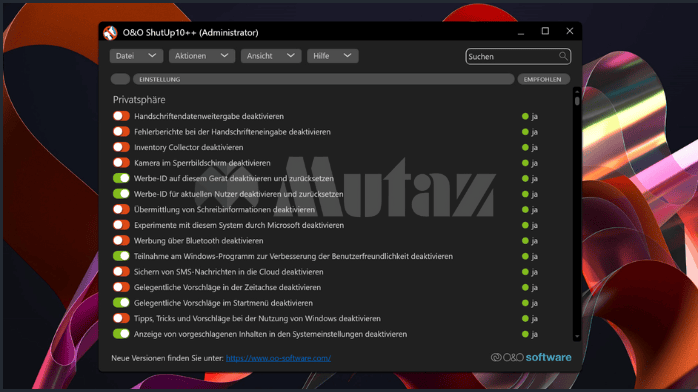
Task: Open the www.oo-software.com link
Action: pyautogui.click(x=278, y=358)
